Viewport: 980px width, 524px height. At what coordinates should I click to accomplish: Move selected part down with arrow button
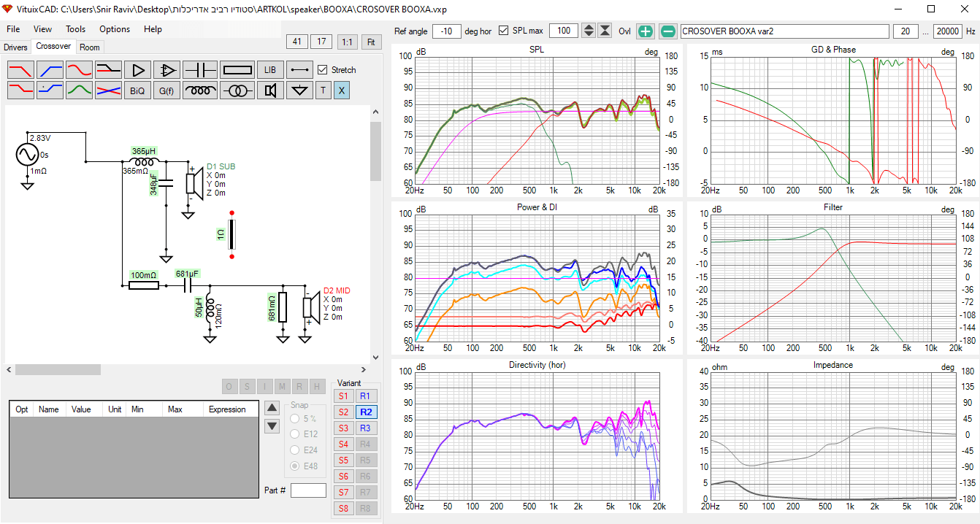click(272, 425)
